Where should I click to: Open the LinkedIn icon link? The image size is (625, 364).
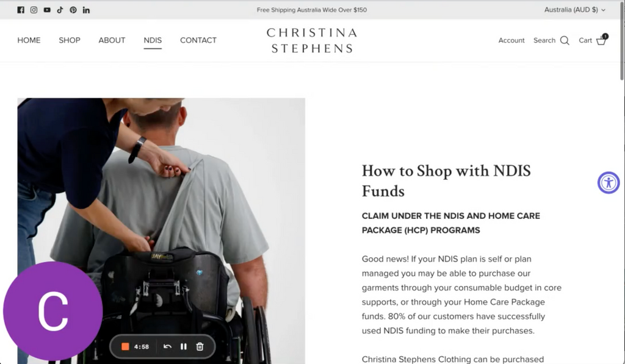pyautogui.click(x=86, y=10)
